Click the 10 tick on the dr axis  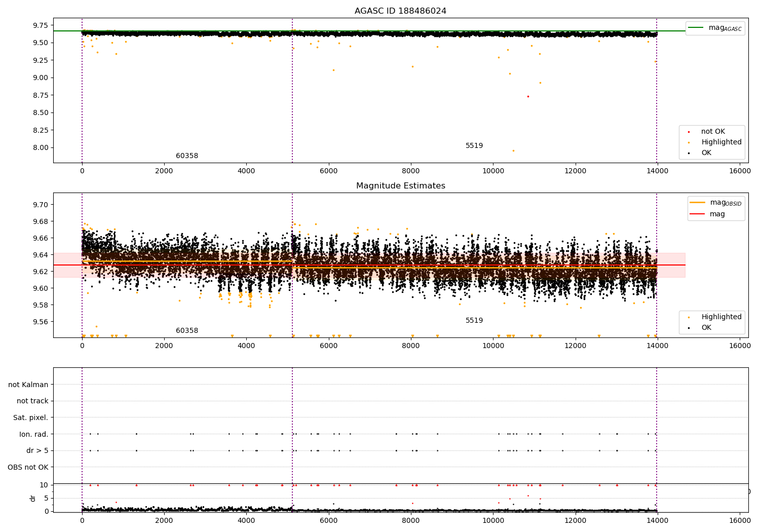click(44, 485)
